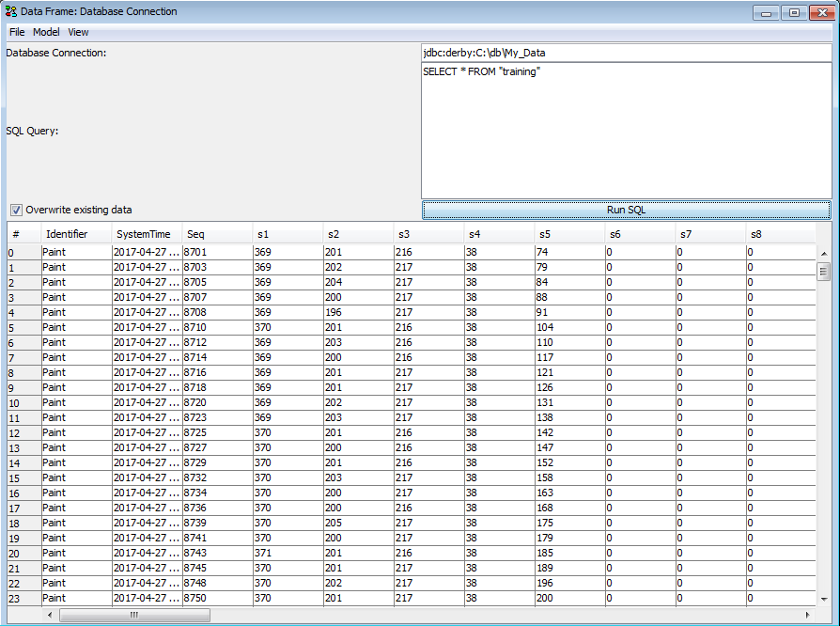This screenshot has width=840, height=626.
Task: Click Identifier Paint in row 12
Action: click(77, 432)
